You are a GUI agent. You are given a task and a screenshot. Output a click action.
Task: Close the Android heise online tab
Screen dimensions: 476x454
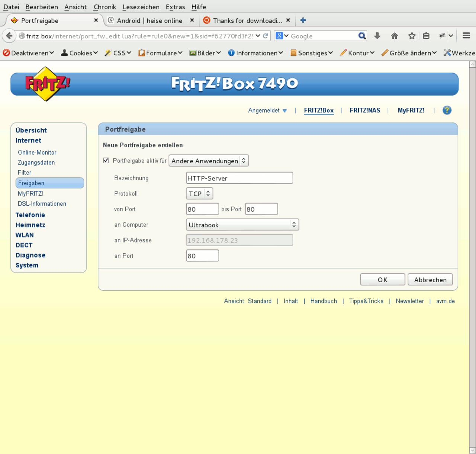click(192, 20)
